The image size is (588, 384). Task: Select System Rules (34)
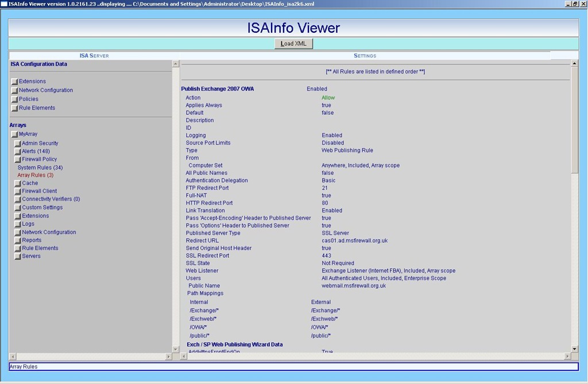[40, 168]
